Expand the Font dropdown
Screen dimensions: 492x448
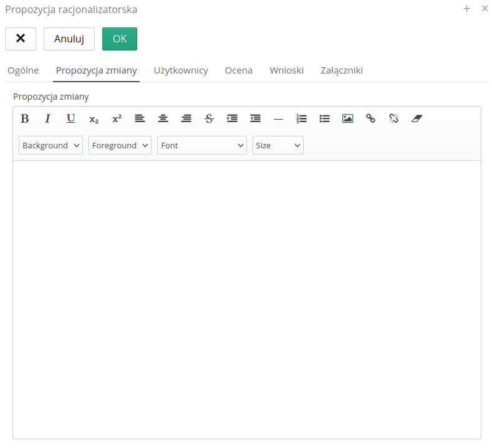pos(202,145)
